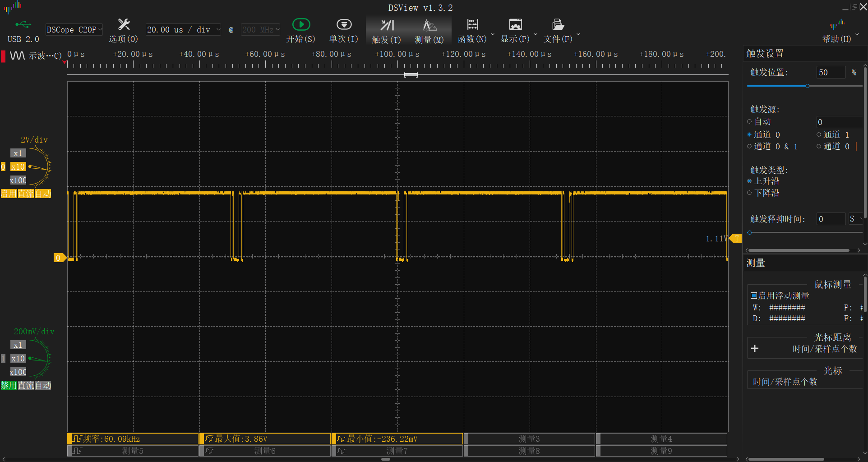Click the Display (显示) icon
Screen dimensions: 868x462
(x=515, y=25)
